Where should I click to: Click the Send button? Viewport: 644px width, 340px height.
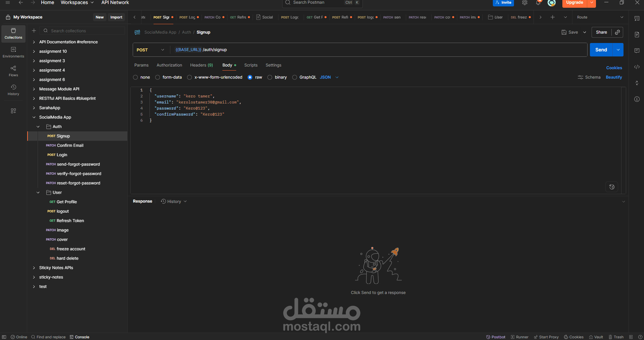pos(601,50)
